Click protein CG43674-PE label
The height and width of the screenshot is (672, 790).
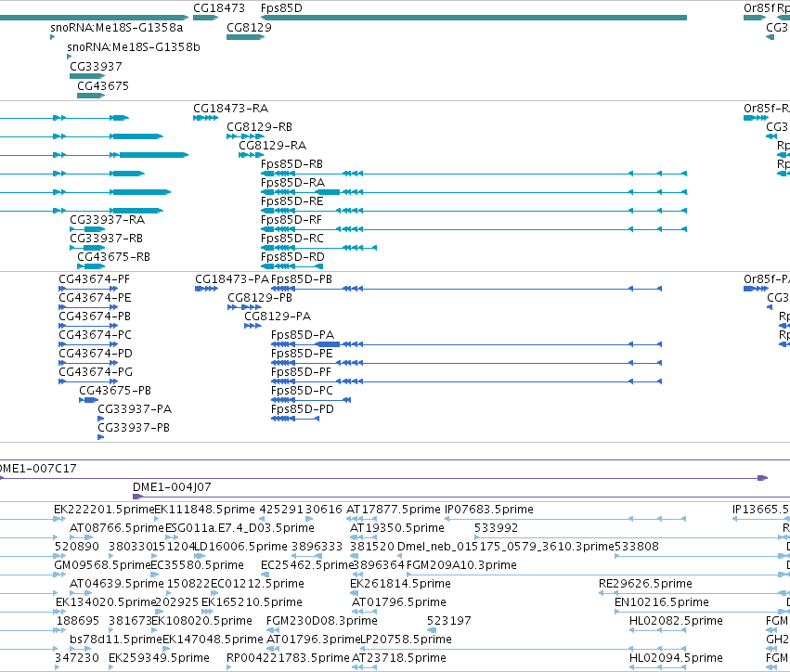pyautogui.click(x=95, y=298)
